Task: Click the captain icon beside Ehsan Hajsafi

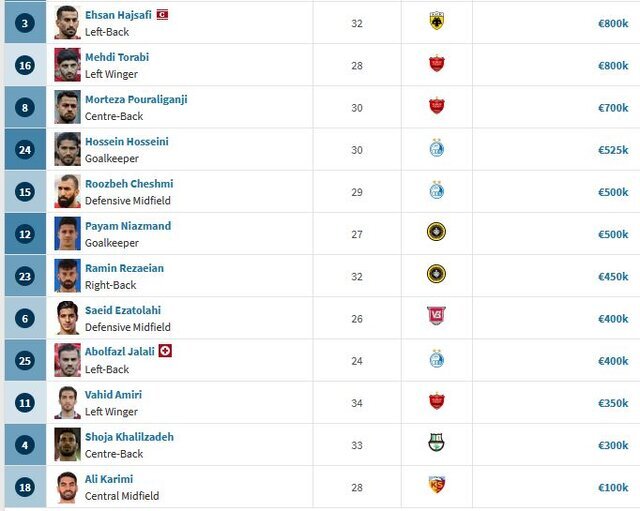Action: 162,15
